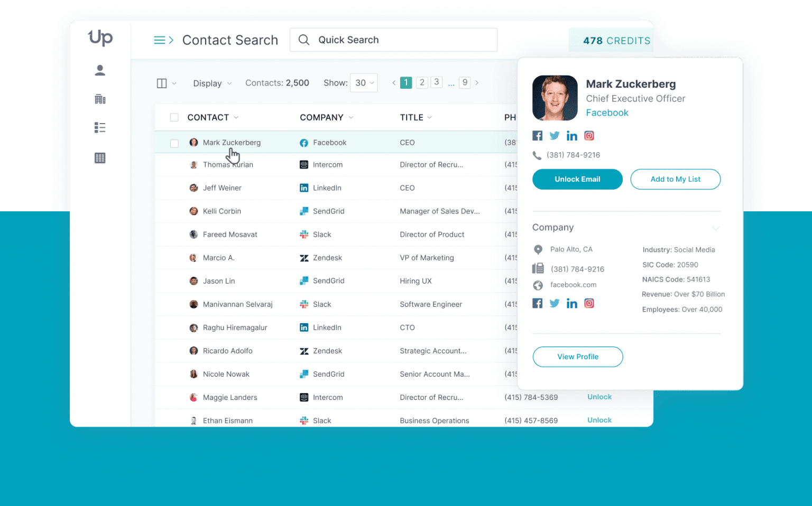
Task: Open Mark Zuckerberg's Twitter profile icon
Action: click(554, 135)
